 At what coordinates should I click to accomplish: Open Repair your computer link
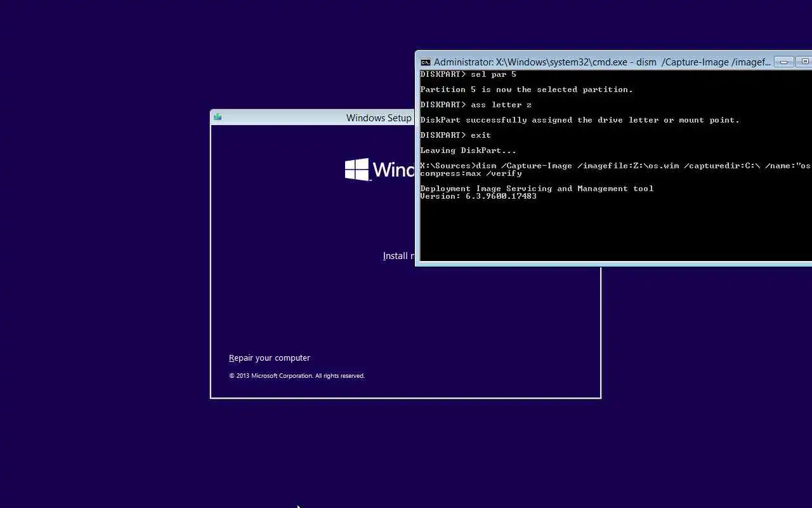tap(270, 358)
